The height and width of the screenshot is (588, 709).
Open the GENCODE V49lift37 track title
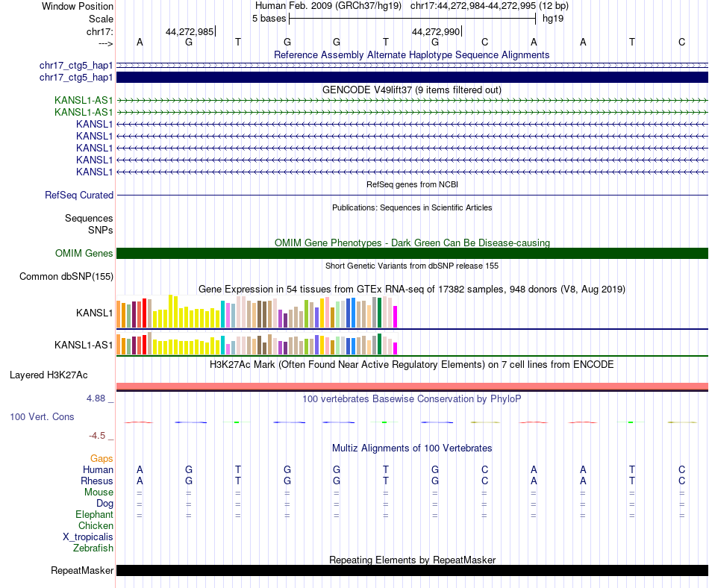(411, 90)
